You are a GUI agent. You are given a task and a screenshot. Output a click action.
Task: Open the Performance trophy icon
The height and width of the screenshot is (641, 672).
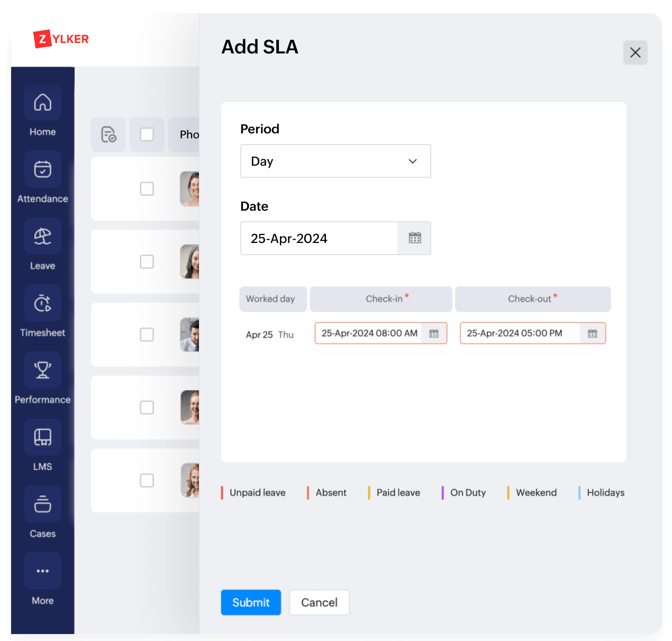[42, 370]
